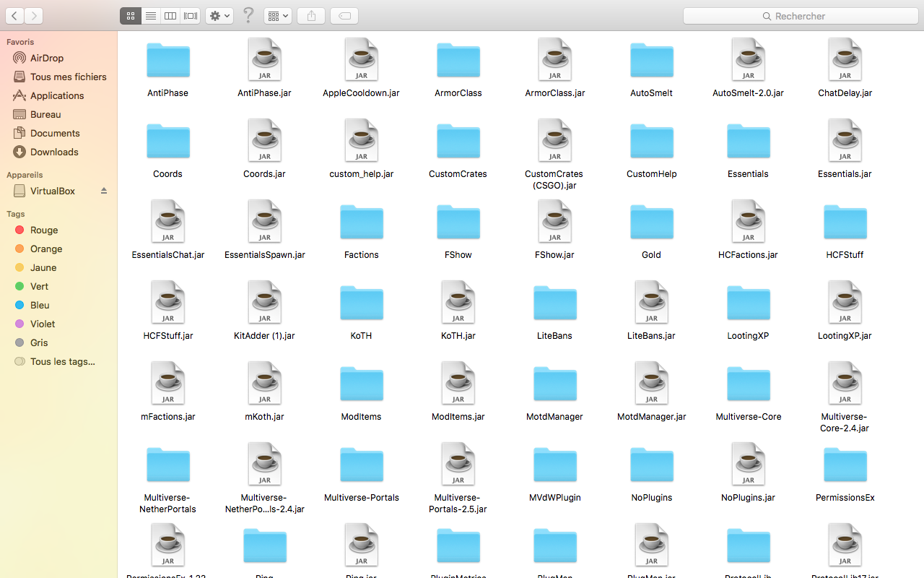Select the HCFactions.jar file
The width and height of the screenshot is (924, 578).
[x=749, y=222]
